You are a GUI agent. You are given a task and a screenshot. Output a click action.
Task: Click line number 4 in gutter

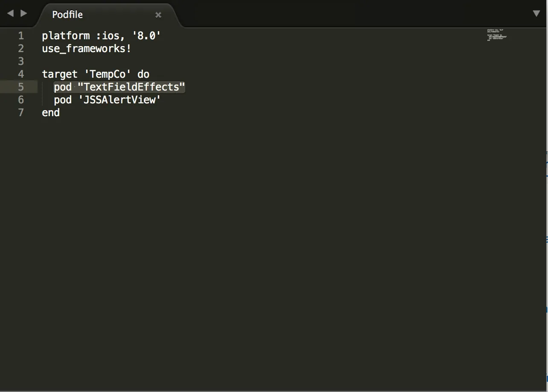21,74
